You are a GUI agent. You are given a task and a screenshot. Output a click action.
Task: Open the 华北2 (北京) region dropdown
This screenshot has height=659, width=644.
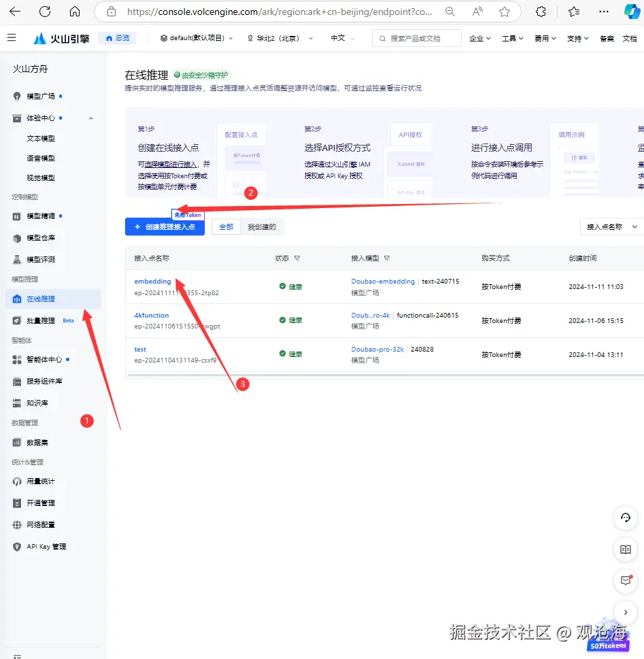(x=280, y=38)
